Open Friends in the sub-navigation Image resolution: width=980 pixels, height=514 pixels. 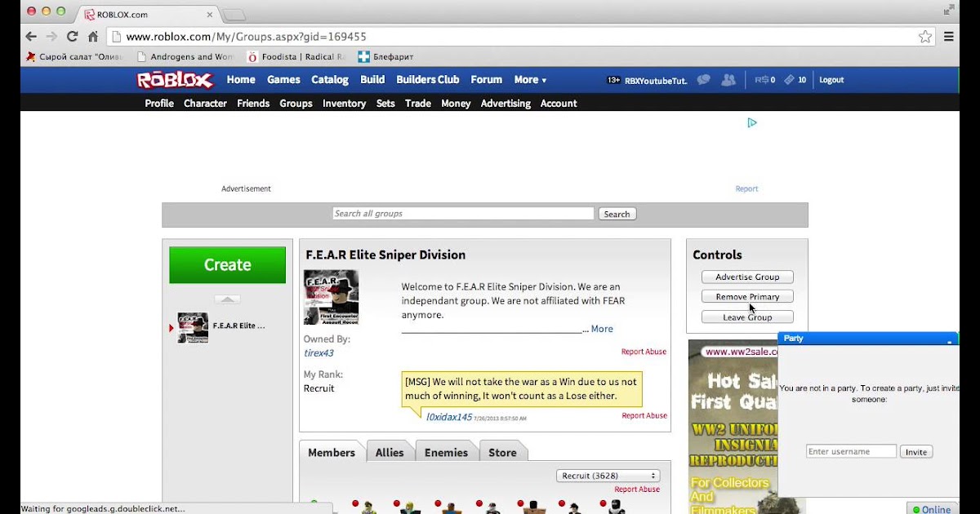(253, 104)
